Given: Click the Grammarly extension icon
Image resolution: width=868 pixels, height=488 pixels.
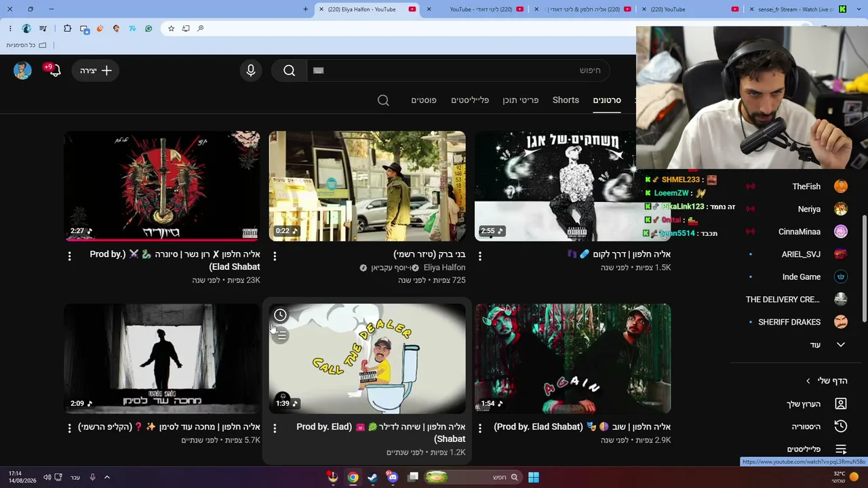Looking at the screenshot, I should tap(149, 28).
